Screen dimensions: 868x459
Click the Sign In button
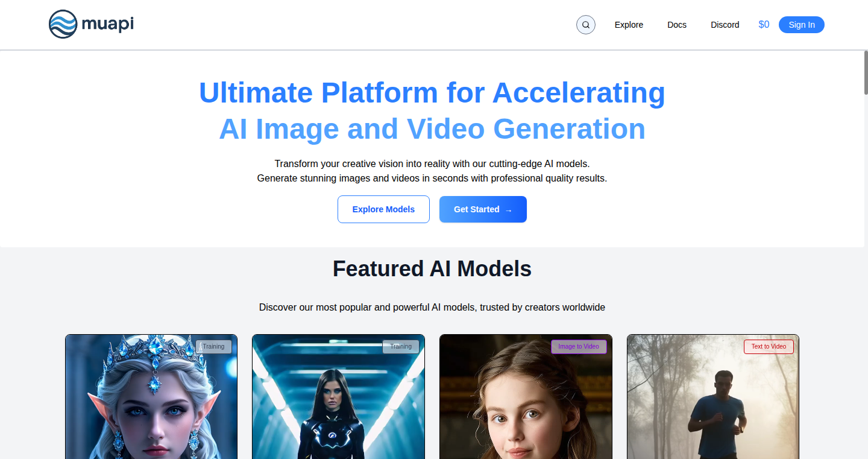[802, 25]
